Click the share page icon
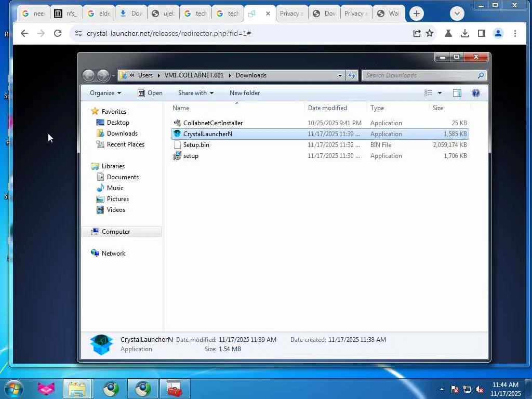532x399 pixels. coord(417,33)
